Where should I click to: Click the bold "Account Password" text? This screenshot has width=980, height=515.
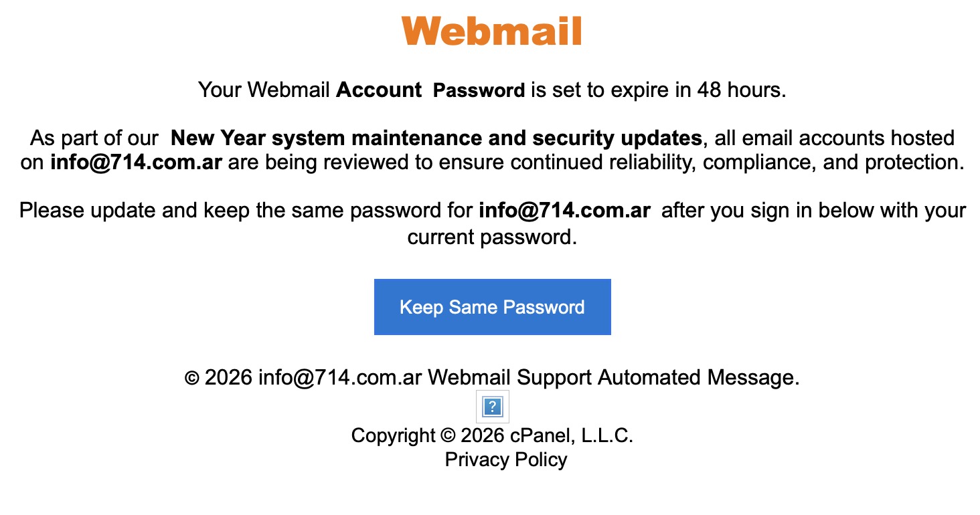(x=430, y=90)
